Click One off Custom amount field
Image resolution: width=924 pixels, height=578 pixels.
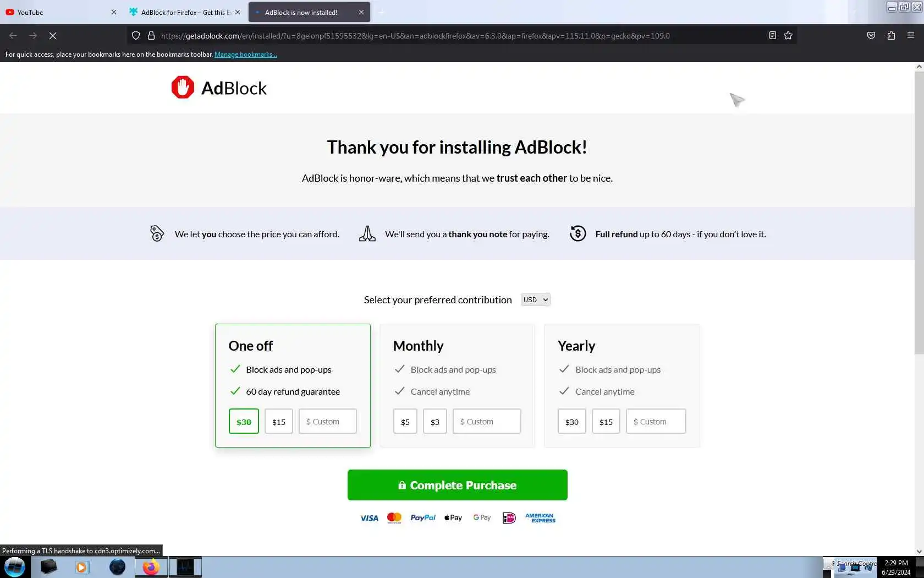coord(328,422)
